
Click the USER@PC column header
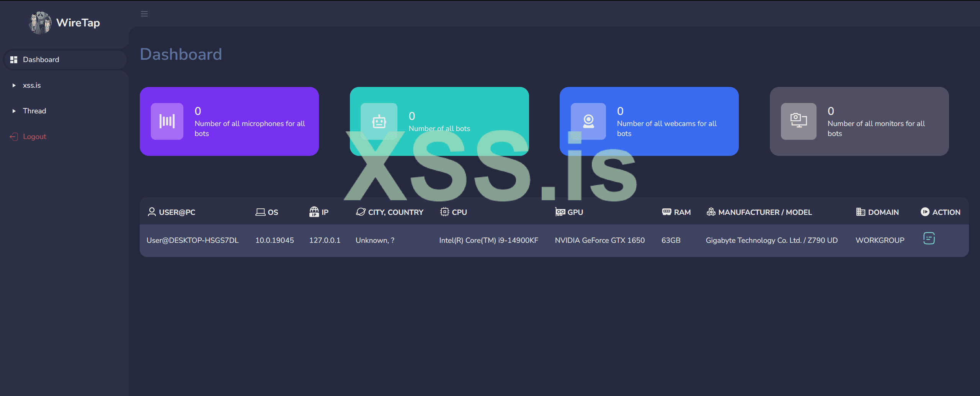pyautogui.click(x=177, y=212)
